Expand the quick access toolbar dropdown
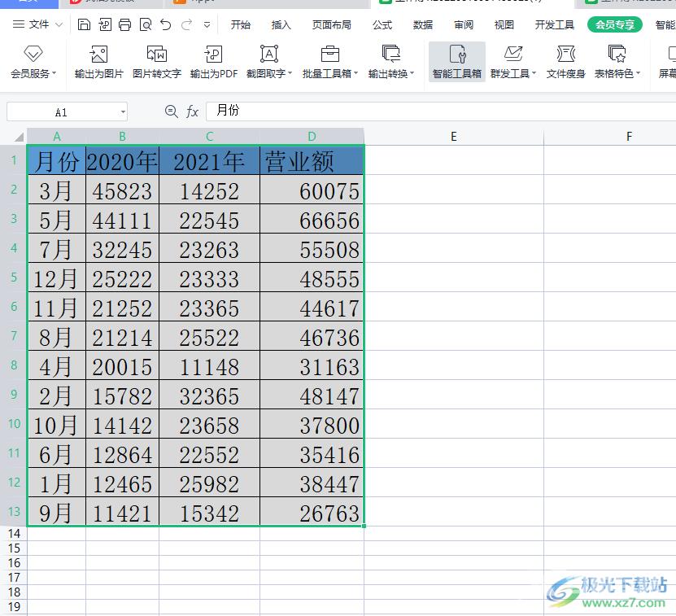This screenshot has width=676, height=616. point(207,25)
